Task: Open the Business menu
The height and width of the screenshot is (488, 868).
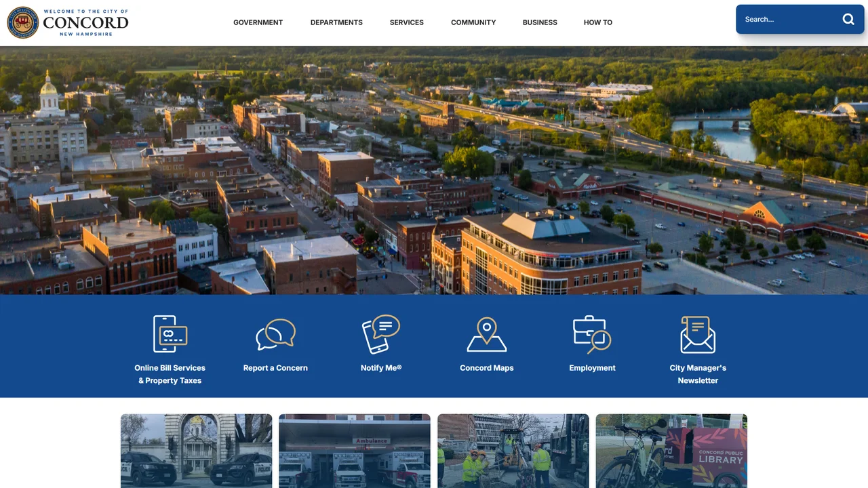Action: point(540,22)
